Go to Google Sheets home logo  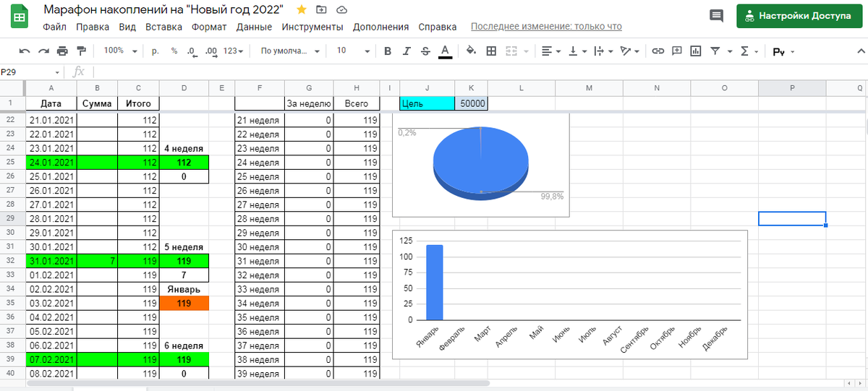point(20,17)
